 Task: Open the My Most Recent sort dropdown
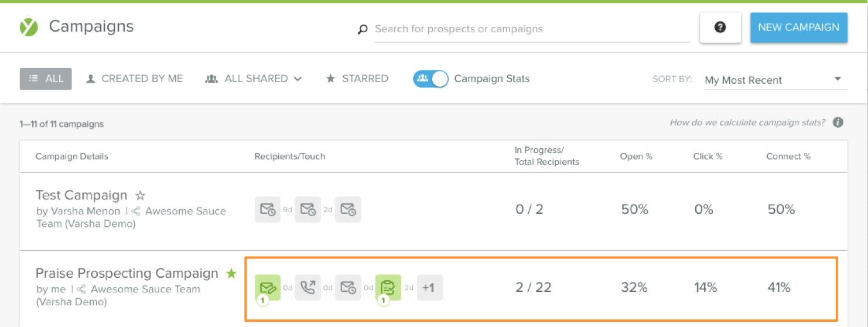775,80
